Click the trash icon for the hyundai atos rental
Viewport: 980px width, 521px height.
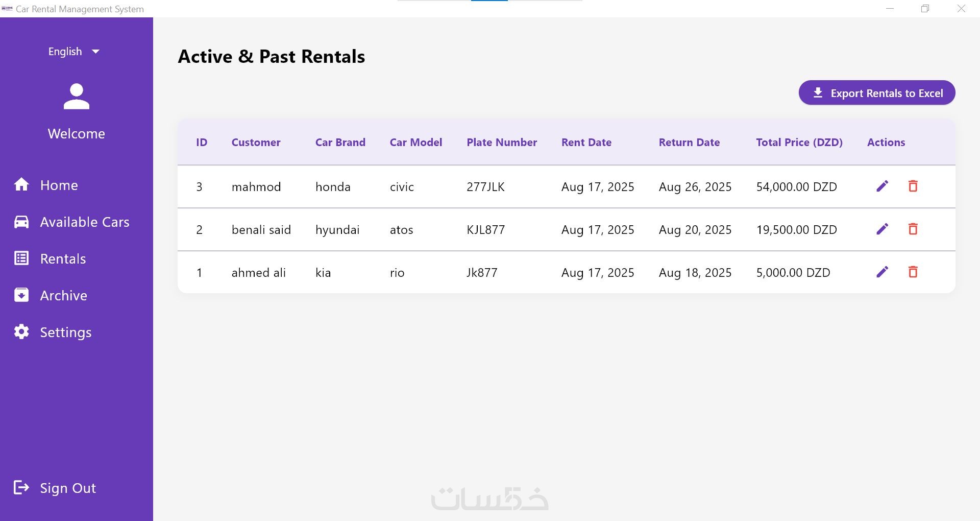(913, 229)
